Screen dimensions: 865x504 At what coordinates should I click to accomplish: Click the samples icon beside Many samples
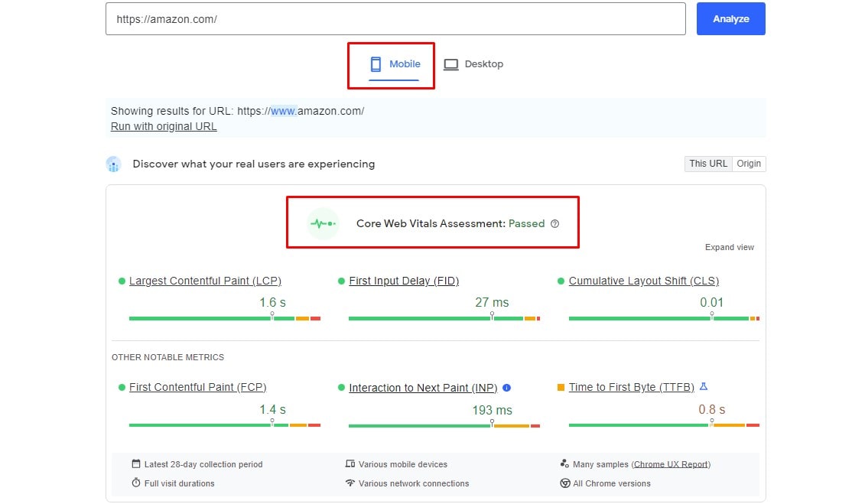(x=564, y=463)
